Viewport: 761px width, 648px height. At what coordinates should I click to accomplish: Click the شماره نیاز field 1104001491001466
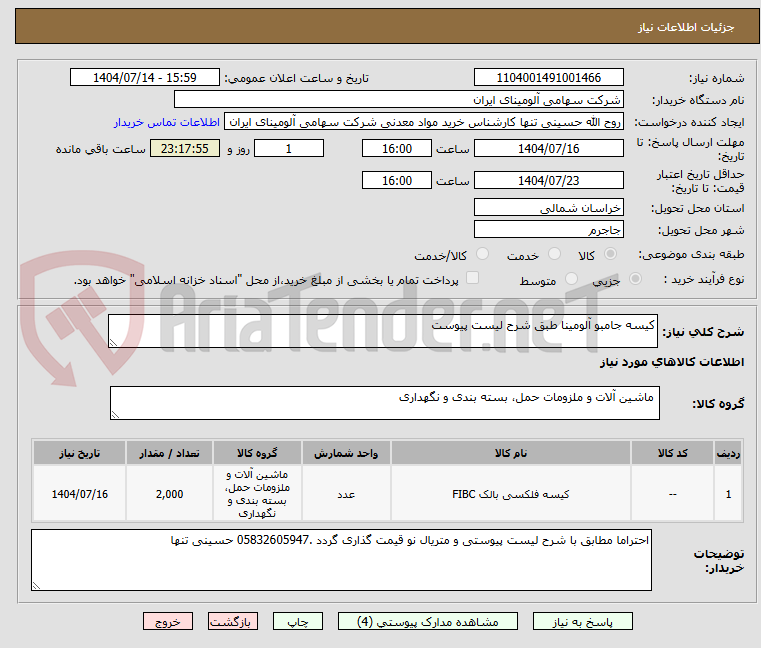(x=548, y=78)
